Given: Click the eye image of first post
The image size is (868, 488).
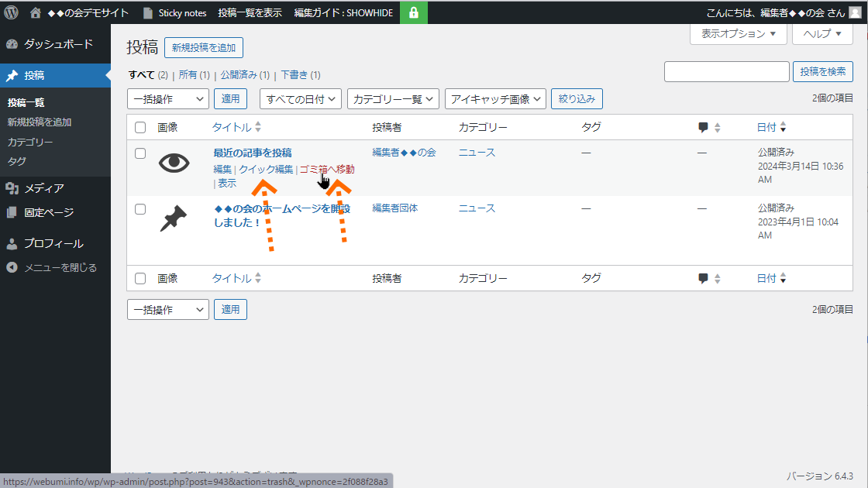Looking at the screenshot, I should pyautogui.click(x=174, y=163).
